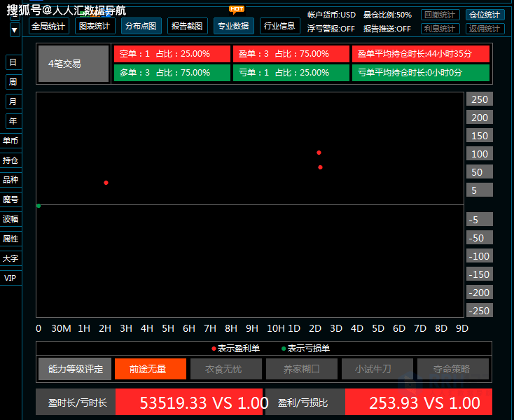Select the 周 period icon in sidebar
514x420 pixels.
click(x=12, y=82)
